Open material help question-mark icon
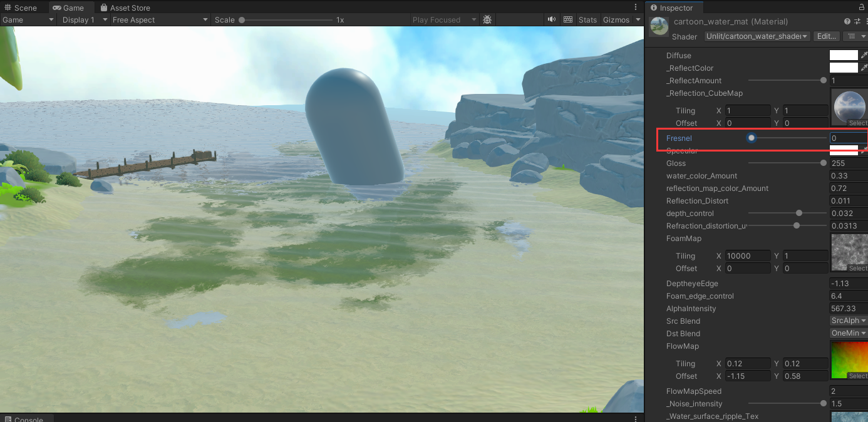The height and width of the screenshot is (422, 868). (x=847, y=21)
